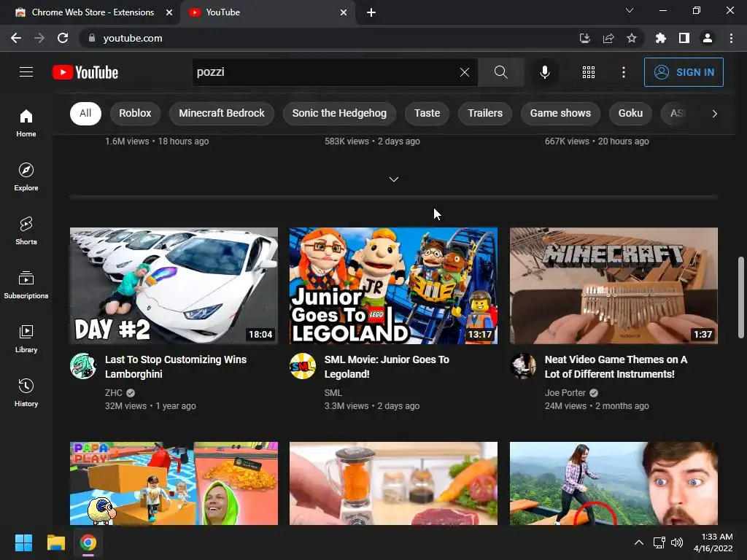This screenshot has width=747, height=560.
Task: Close the YouTube tab
Action: point(344,12)
